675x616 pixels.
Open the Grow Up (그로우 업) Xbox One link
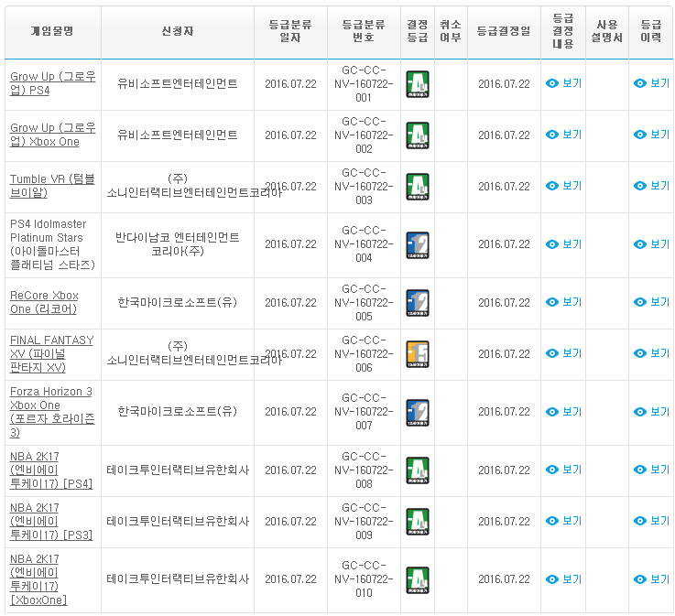(x=52, y=135)
